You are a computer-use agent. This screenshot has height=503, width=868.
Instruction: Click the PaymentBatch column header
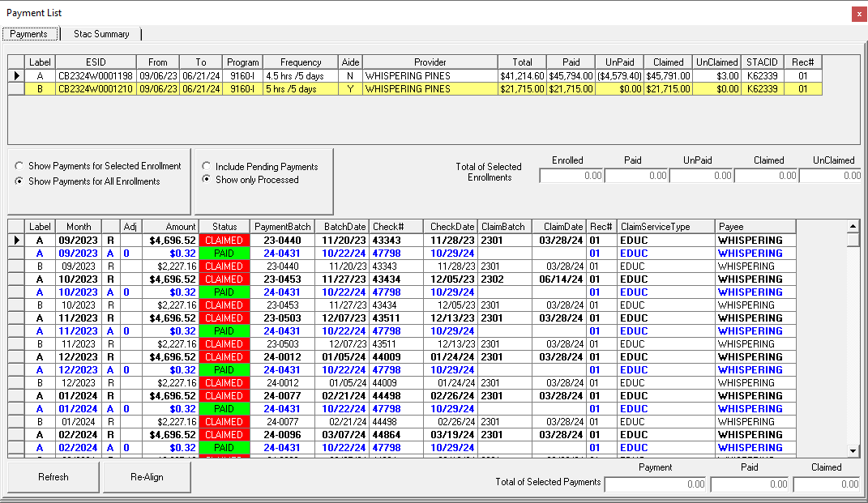(x=282, y=226)
